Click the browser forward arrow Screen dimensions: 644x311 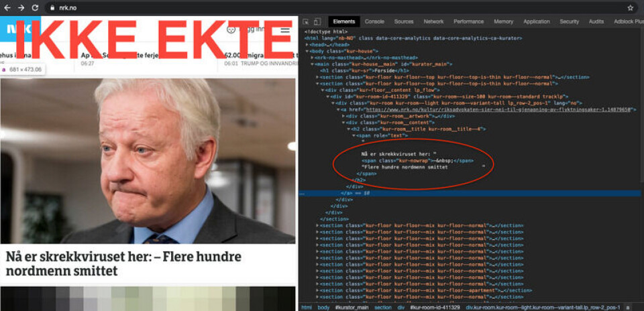click(20, 7)
